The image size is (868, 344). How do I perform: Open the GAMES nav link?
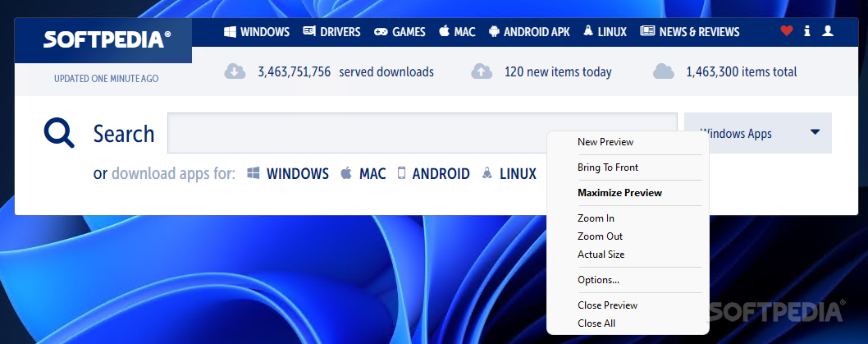[409, 32]
